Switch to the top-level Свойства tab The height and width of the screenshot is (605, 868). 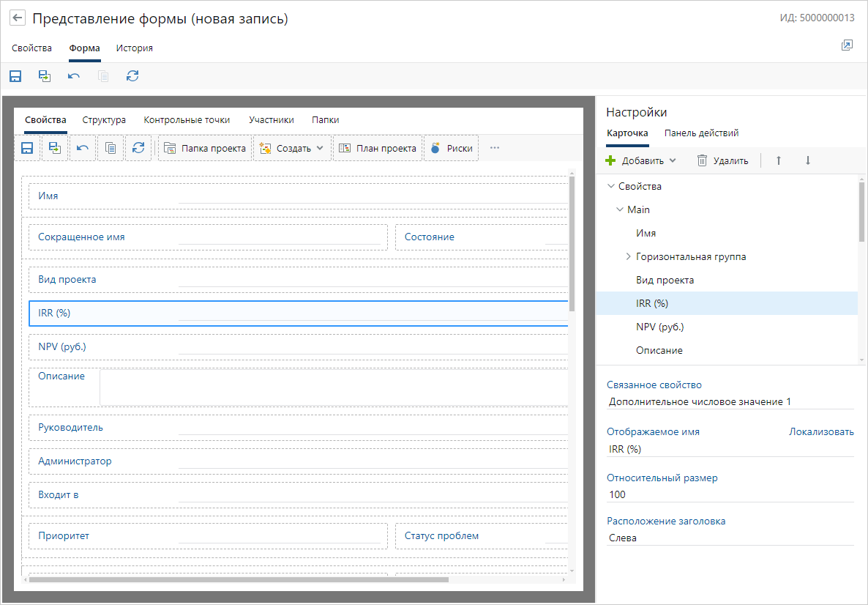tap(31, 48)
